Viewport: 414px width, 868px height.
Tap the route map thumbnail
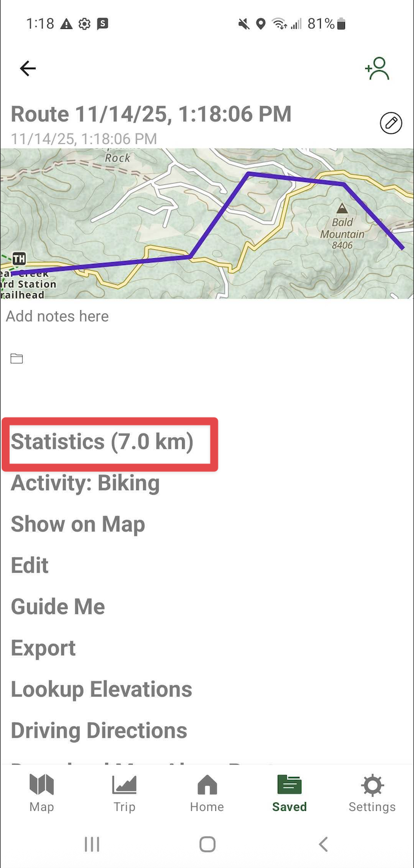point(207,223)
